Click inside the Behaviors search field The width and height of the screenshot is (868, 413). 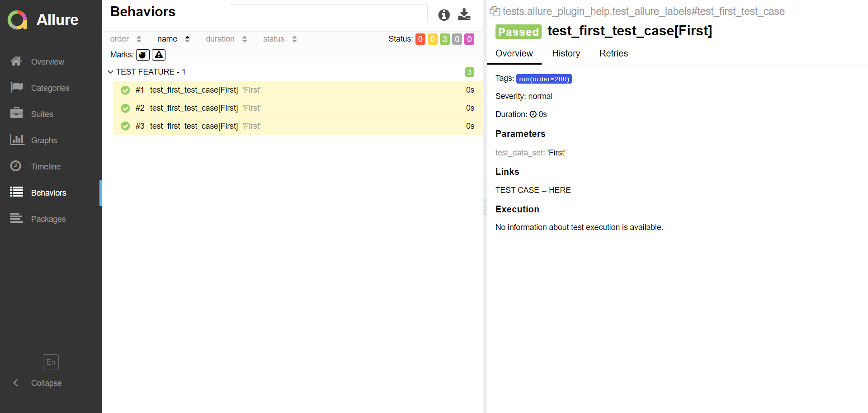[329, 13]
